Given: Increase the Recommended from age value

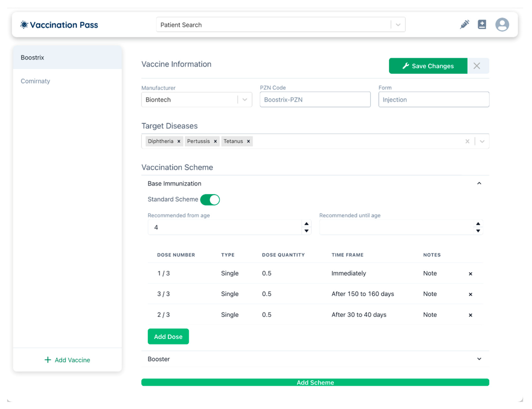Looking at the screenshot, I should 306,224.
